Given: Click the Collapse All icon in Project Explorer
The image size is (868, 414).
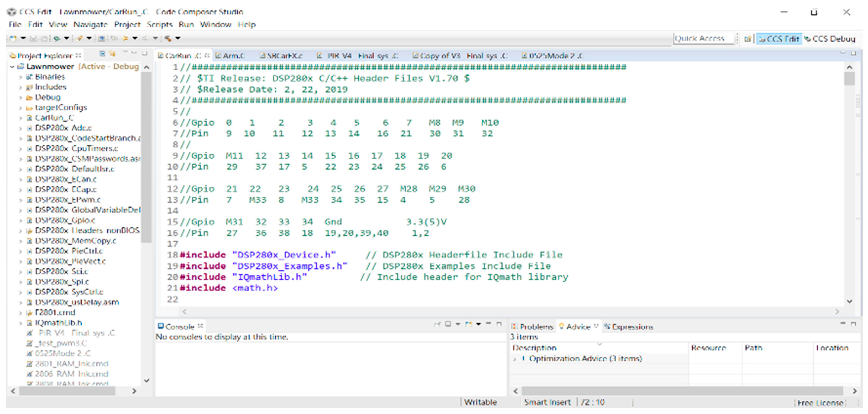Looking at the screenshot, I should pos(102,54).
